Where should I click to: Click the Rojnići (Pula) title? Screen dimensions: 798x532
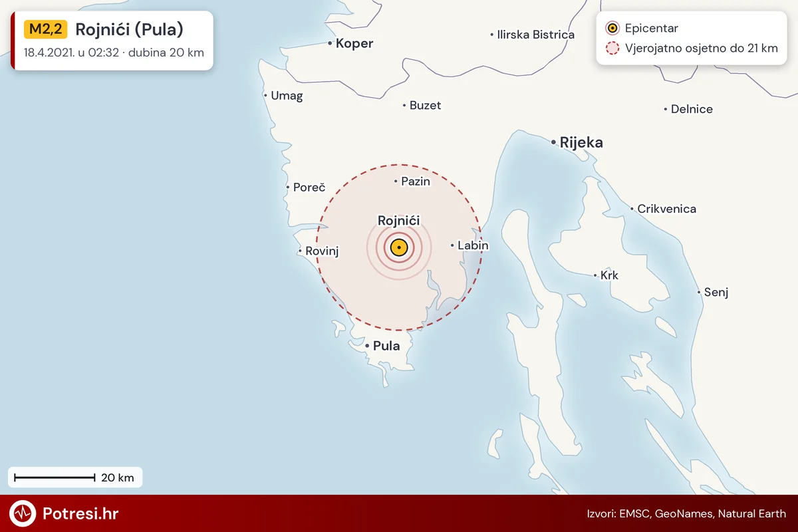[x=129, y=29]
